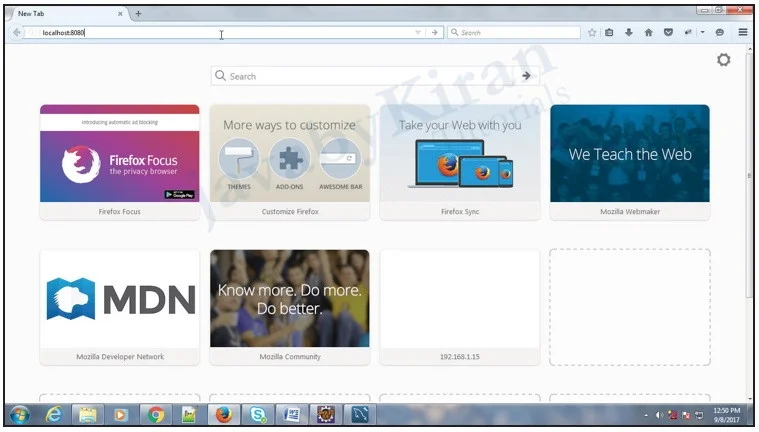Open the chat bubble toolbar icon

coord(720,32)
